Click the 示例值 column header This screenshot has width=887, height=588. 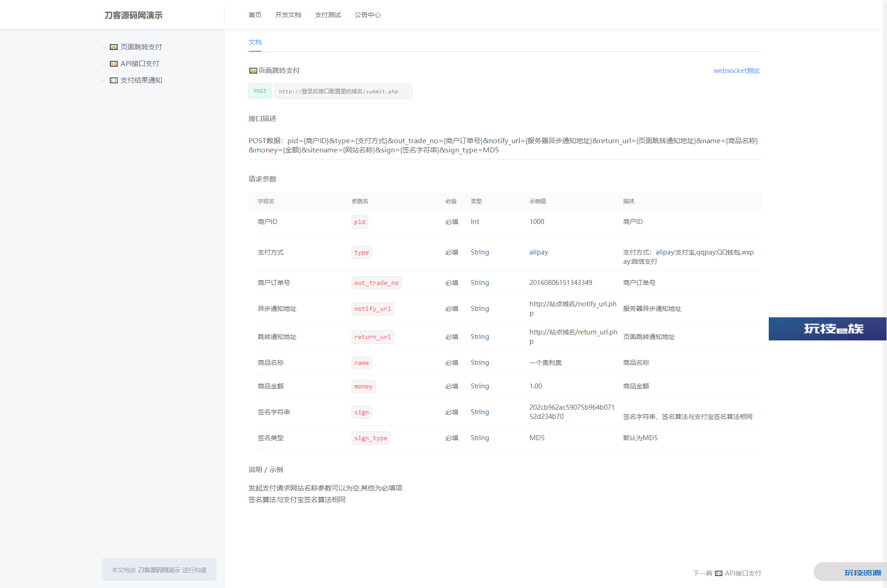click(538, 201)
